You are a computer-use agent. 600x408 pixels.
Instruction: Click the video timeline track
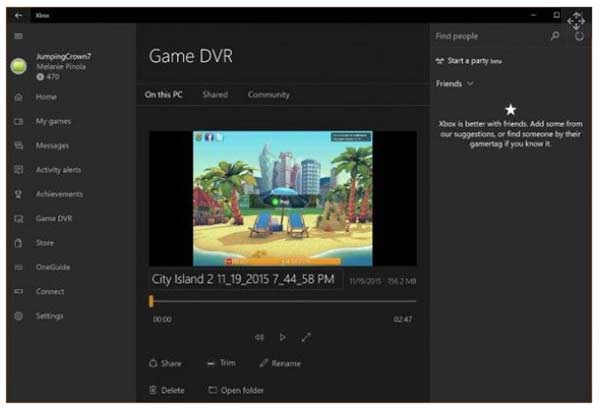[x=282, y=301]
